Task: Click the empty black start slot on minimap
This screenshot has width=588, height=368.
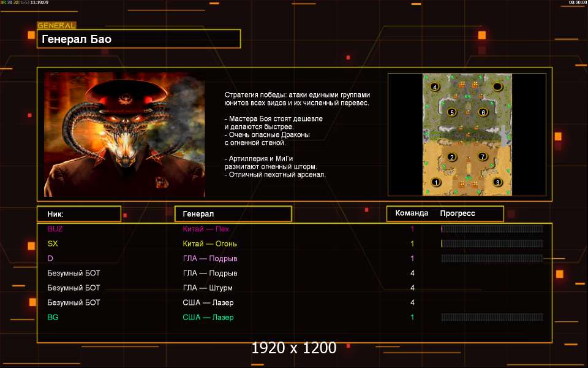Action: click(497, 86)
